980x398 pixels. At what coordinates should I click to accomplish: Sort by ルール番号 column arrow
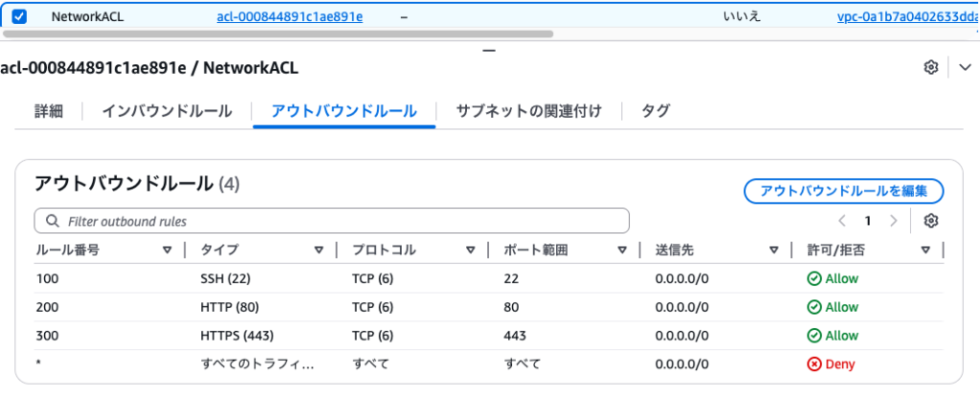(x=167, y=251)
